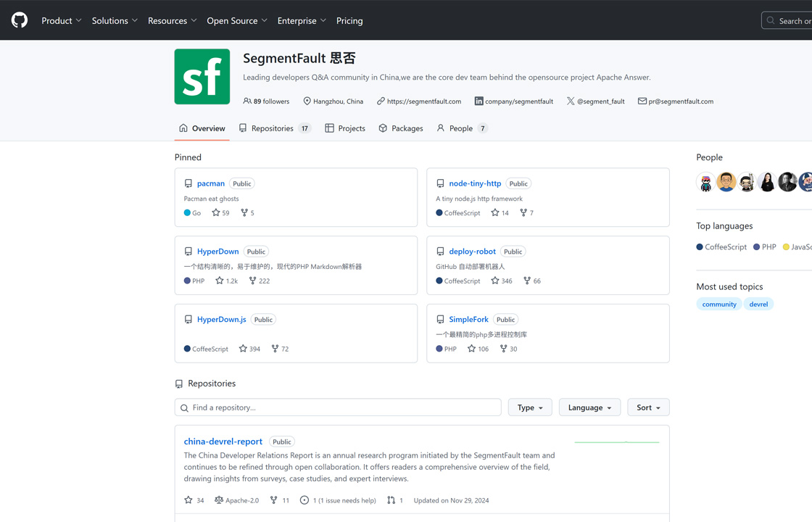Select the community topic tag
This screenshot has width=812, height=522.
point(719,304)
